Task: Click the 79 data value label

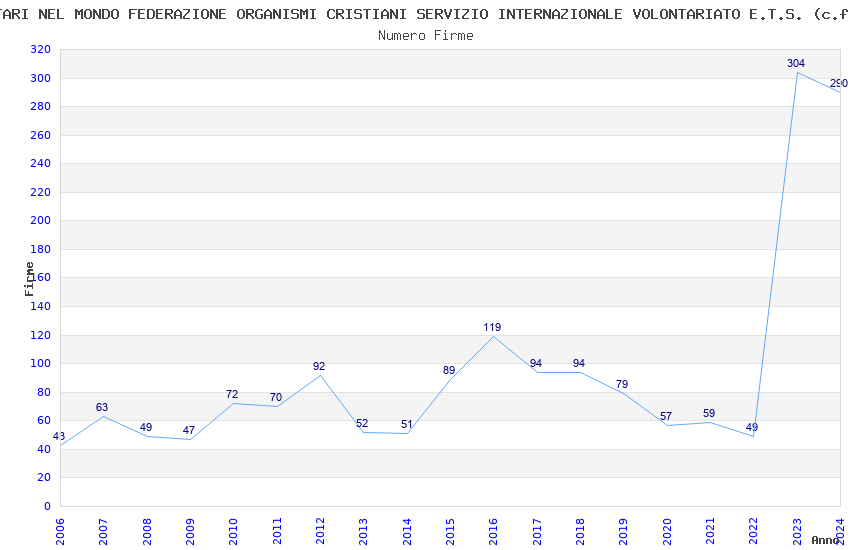Action: tap(622, 384)
